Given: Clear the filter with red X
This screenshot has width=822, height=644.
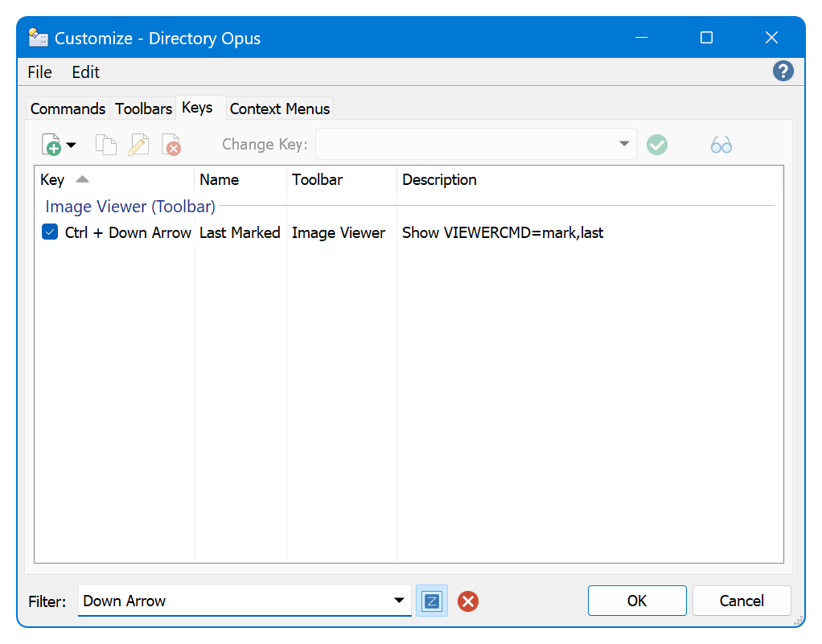Looking at the screenshot, I should click(x=468, y=601).
